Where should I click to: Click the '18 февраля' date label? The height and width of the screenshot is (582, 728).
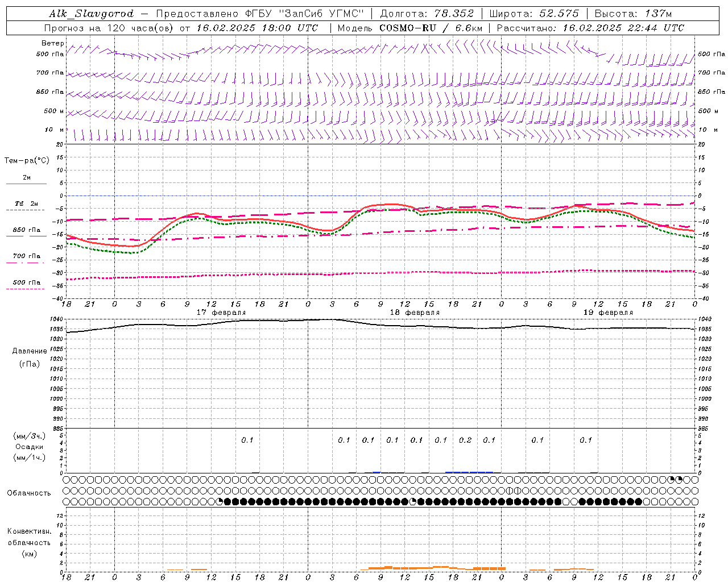tap(415, 313)
